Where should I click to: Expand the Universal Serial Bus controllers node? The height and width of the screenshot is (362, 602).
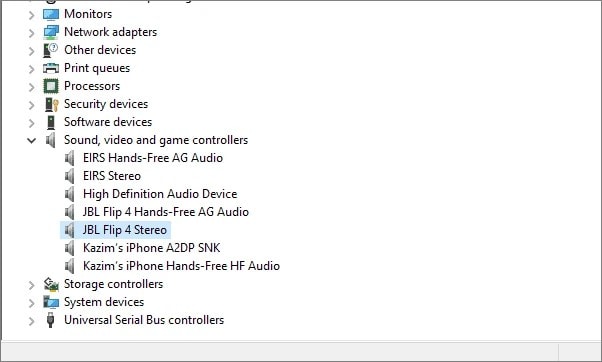(31, 321)
